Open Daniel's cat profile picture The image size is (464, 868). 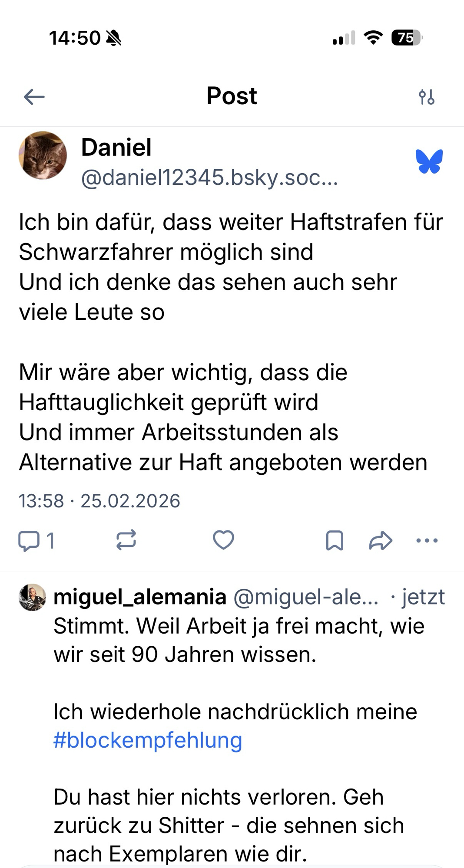tap(43, 155)
